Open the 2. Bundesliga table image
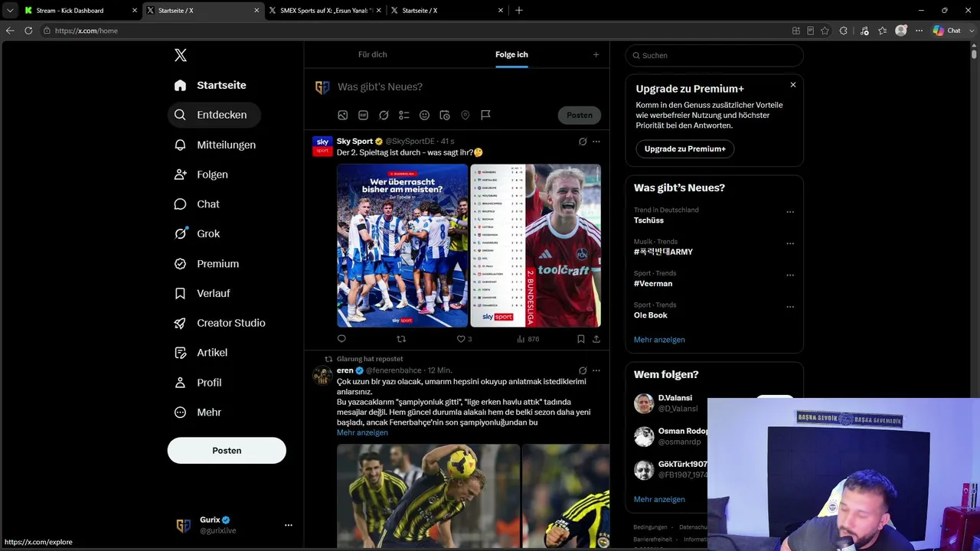 (536, 246)
